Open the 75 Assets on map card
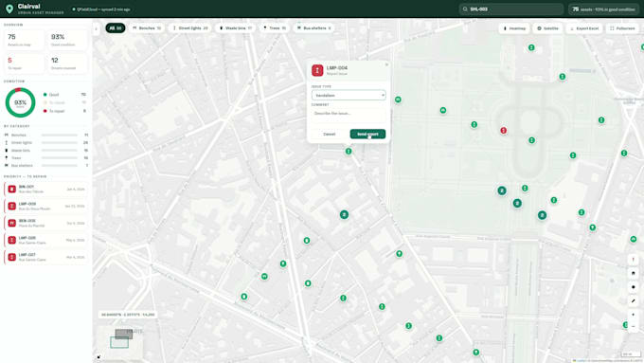644x363 pixels. coord(24,41)
